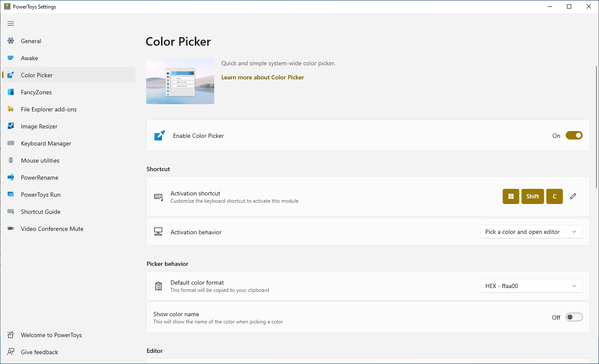Image resolution: width=599 pixels, height=364 pixels.
Task: Open the Activation behavior dropdown
Action: pyautogui.click(x=531, y=232)
